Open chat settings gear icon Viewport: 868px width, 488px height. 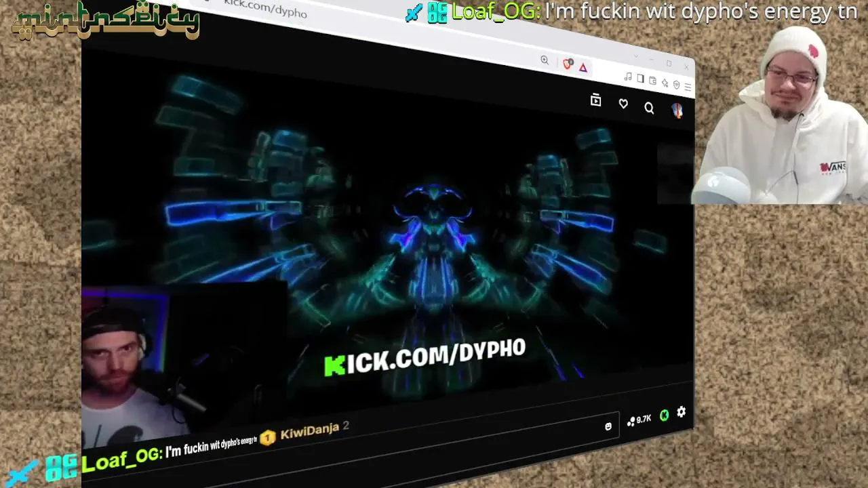point(682,412)
